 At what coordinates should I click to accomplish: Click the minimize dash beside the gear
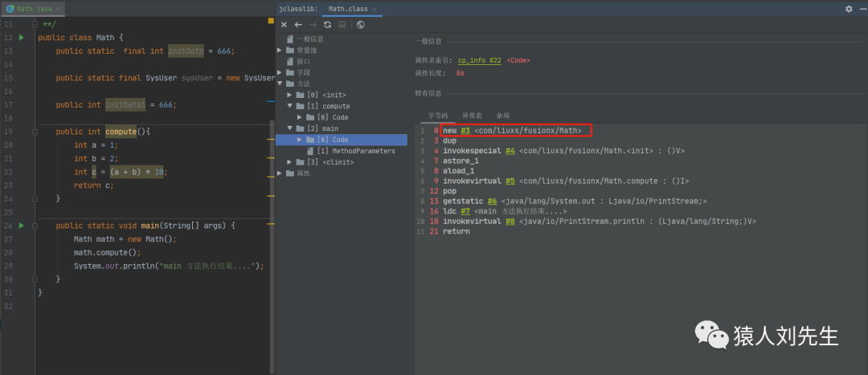click(862, 9)
